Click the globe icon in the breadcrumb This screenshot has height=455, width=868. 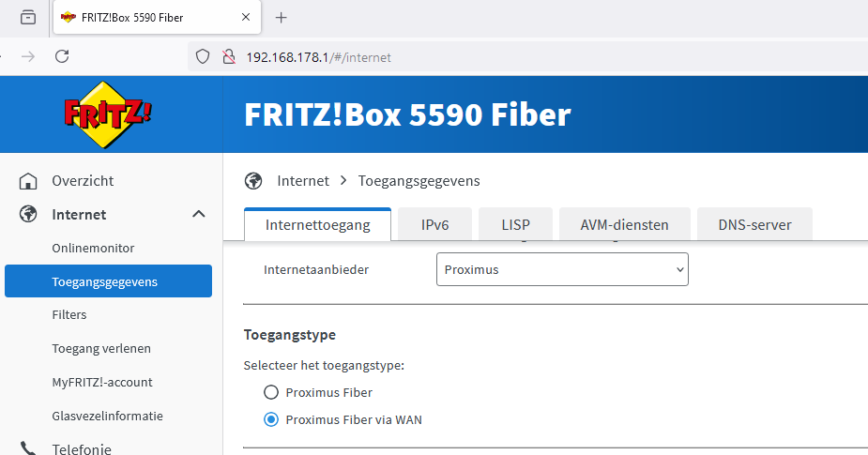tap(252, 181)
